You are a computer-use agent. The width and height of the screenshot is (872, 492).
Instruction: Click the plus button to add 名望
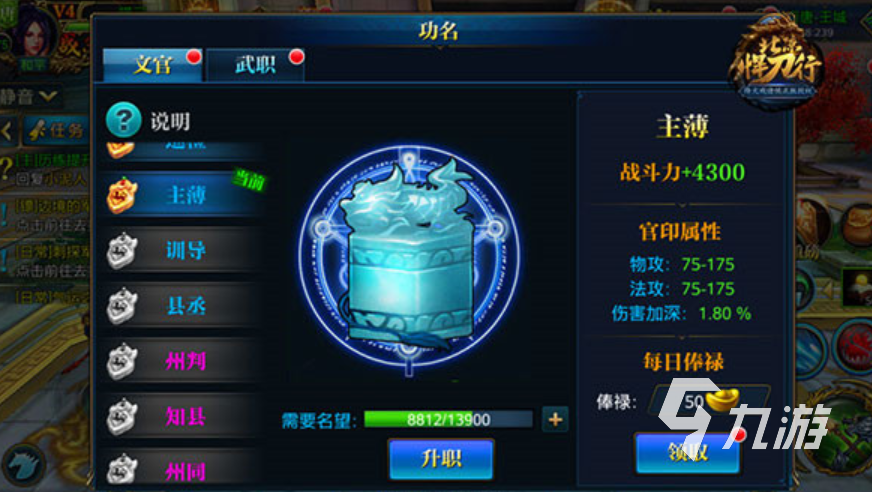pos(555,420)
